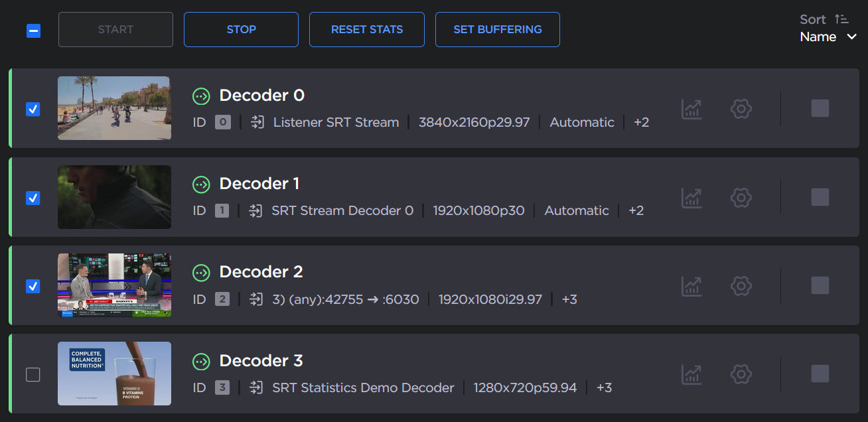Open the Sort by Name dropdown

pos(828,37)
